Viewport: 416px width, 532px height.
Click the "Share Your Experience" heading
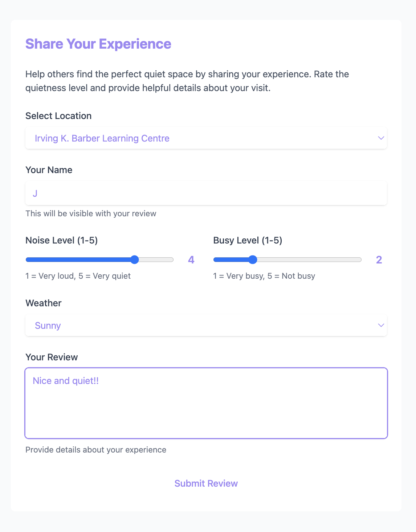click(98, 44)
